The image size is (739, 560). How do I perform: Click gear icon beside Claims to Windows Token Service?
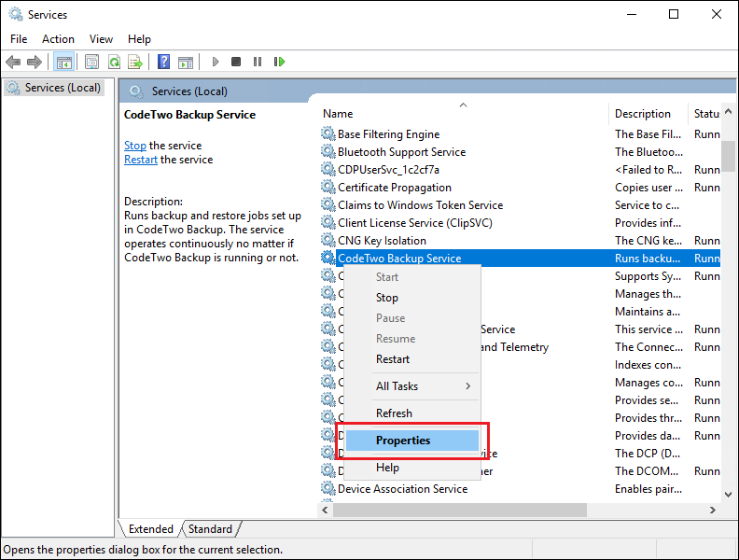[328, 204]
